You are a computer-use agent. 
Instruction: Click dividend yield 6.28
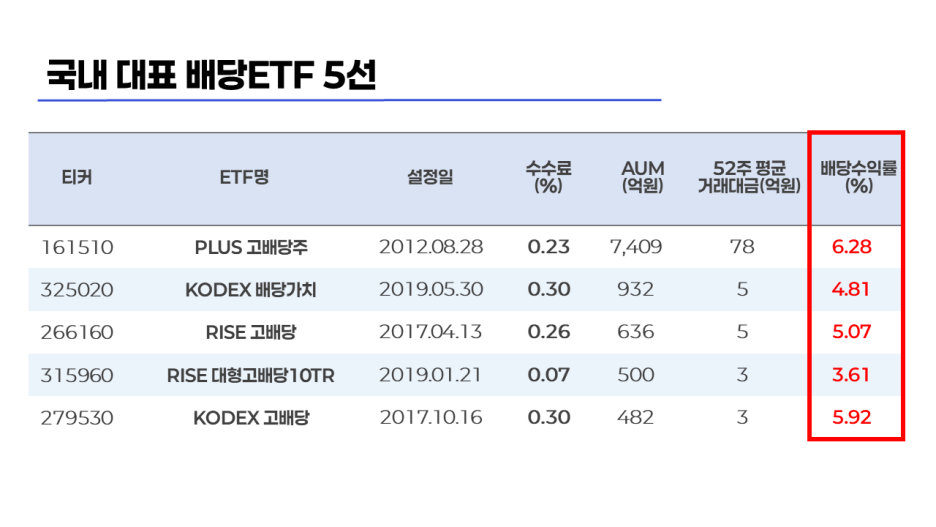pos(852,247)
